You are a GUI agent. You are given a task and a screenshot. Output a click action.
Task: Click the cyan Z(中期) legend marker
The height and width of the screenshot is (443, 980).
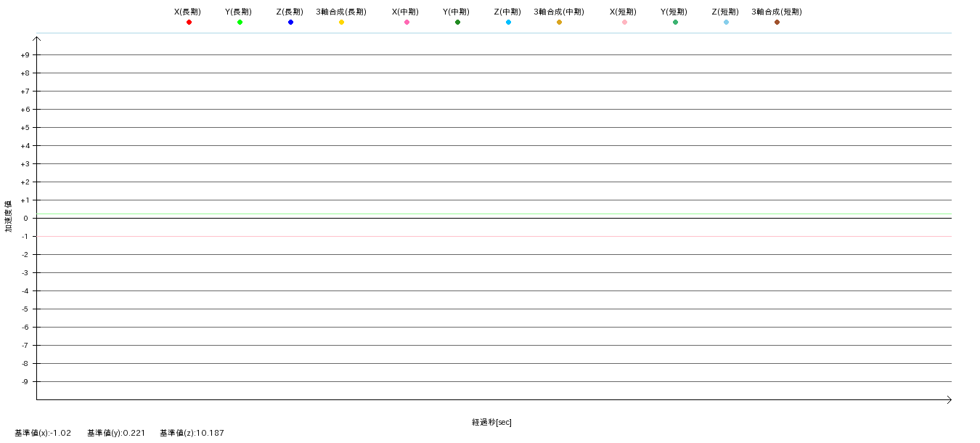pyautogui.click(x=508, y=23)
